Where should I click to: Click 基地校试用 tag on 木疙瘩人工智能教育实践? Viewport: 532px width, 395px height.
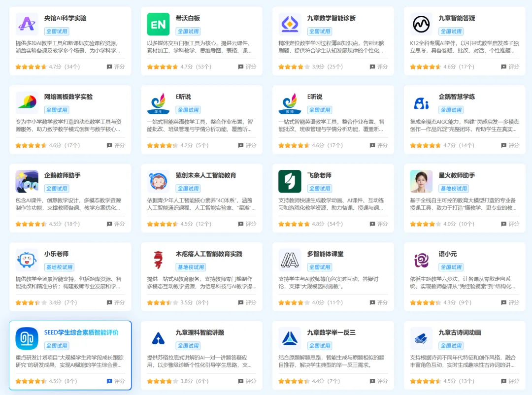(x=191, y=267)
